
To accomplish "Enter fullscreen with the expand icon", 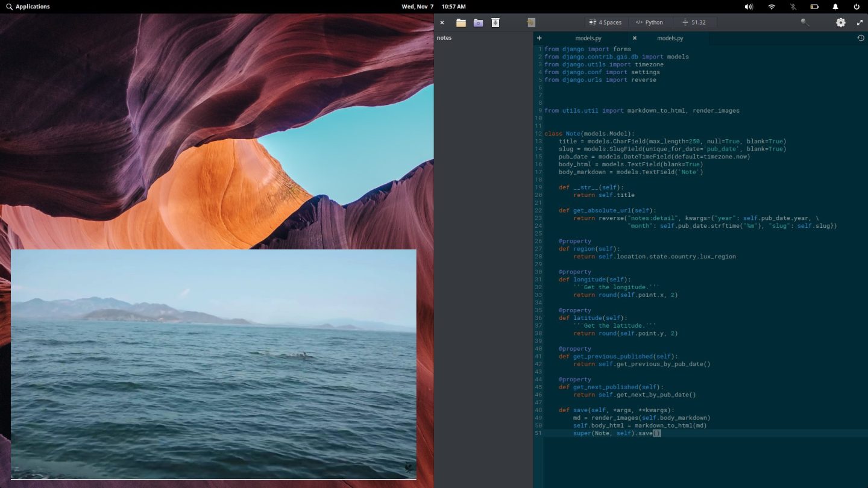I will tap(860, 22).
